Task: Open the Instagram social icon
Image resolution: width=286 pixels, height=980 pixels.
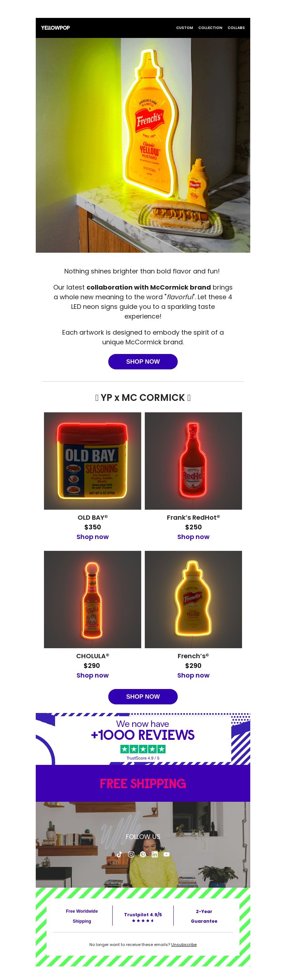Action: pyautogui.click(x=131, y=854)
